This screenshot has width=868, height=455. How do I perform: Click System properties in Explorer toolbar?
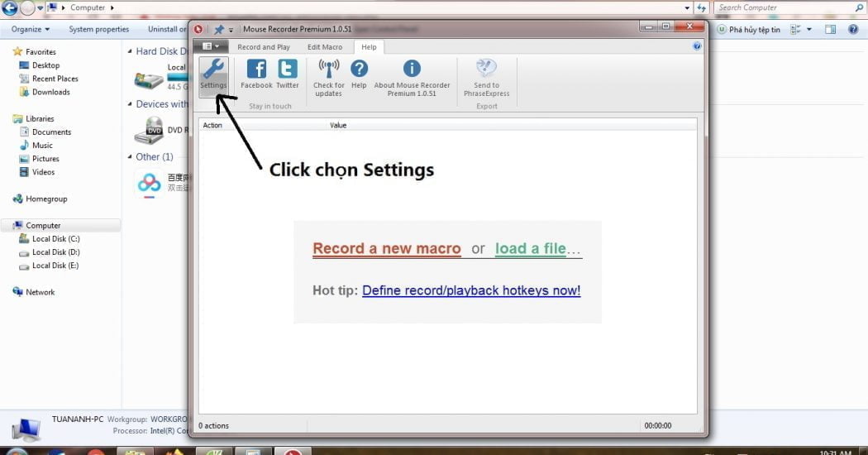click(98, 30)
